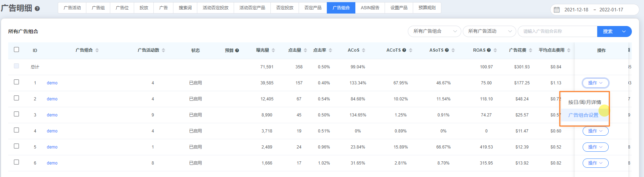Click help icon beside 广告明细 title
The image size is (644, 177).
tap(37, 9)
